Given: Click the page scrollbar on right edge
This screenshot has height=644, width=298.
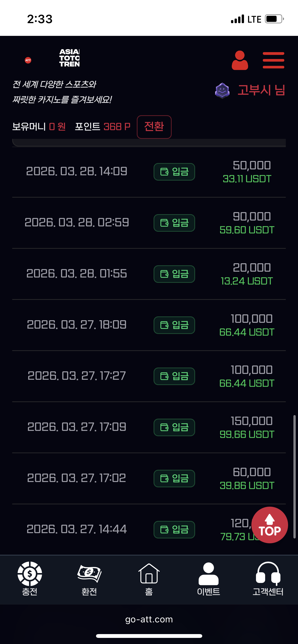Looking at the screenshot, I should click(294, 476).
